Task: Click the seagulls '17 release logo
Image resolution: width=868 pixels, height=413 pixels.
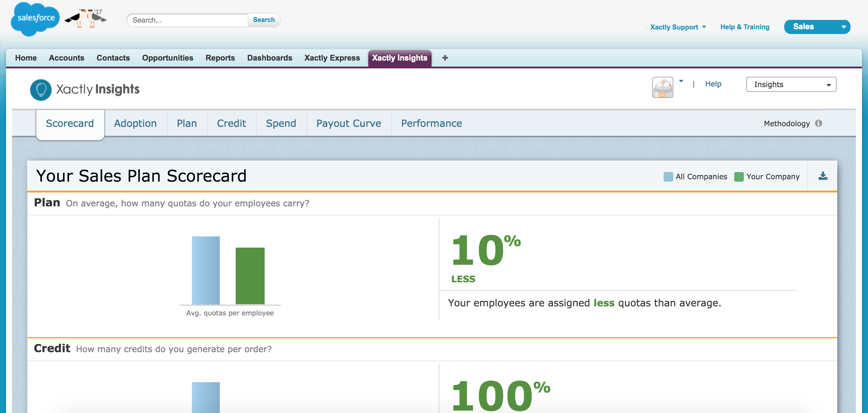Action: pyautogui.click(x=86, y=18)
